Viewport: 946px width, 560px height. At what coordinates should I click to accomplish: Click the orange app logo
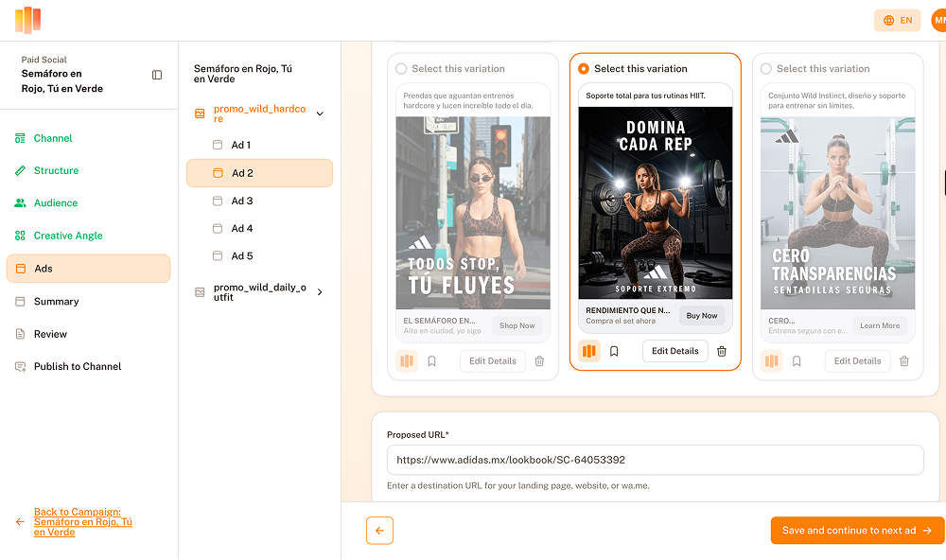point(27,20)
